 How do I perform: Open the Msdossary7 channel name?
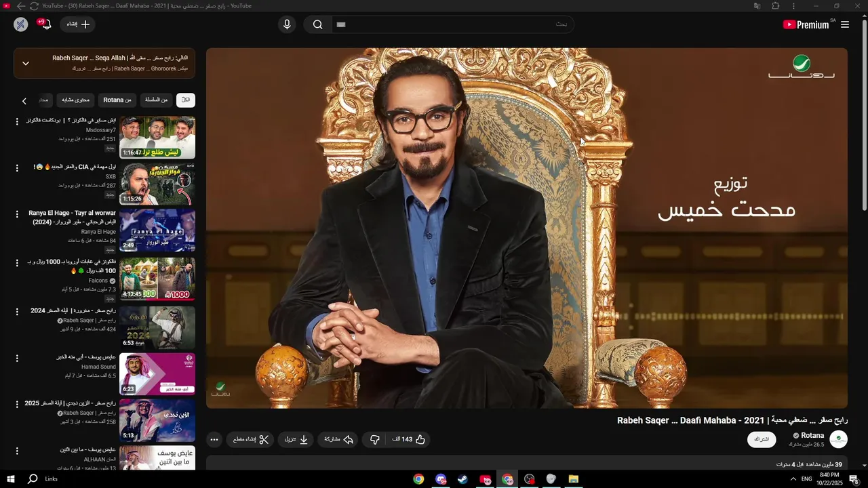click(x=101, y=130)
